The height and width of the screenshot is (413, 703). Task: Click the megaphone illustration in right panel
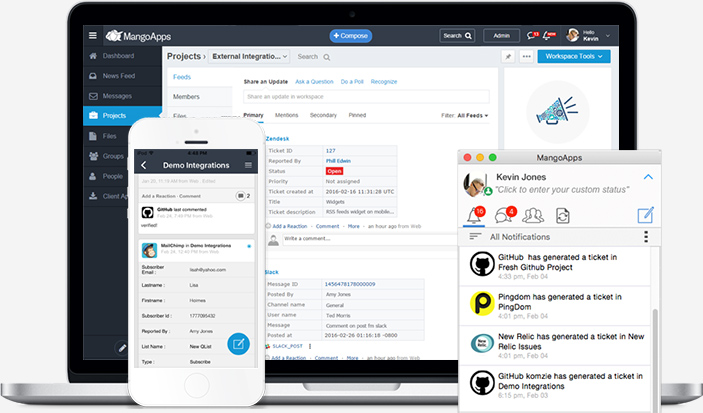tap(557, 111)
